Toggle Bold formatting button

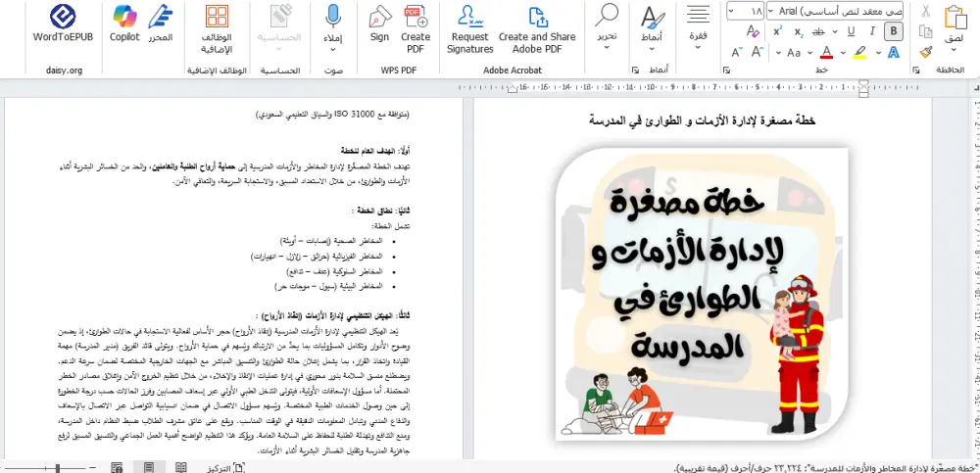[894, 32]
